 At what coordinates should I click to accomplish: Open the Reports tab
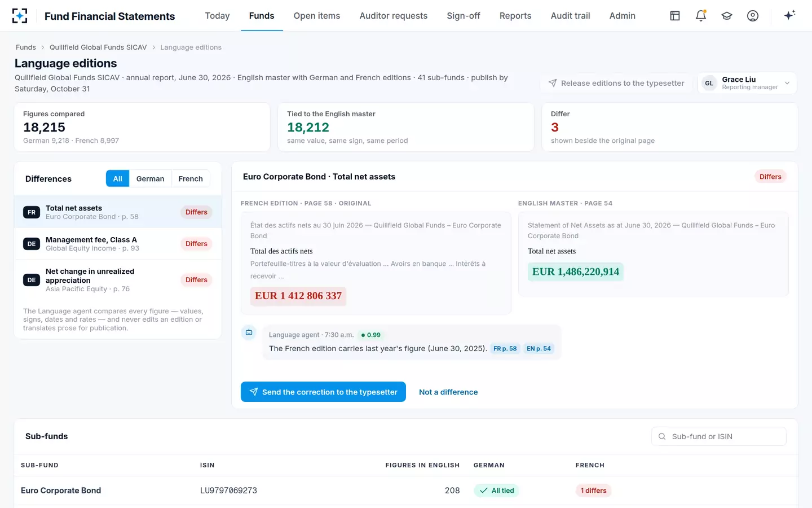pos(515,16)
